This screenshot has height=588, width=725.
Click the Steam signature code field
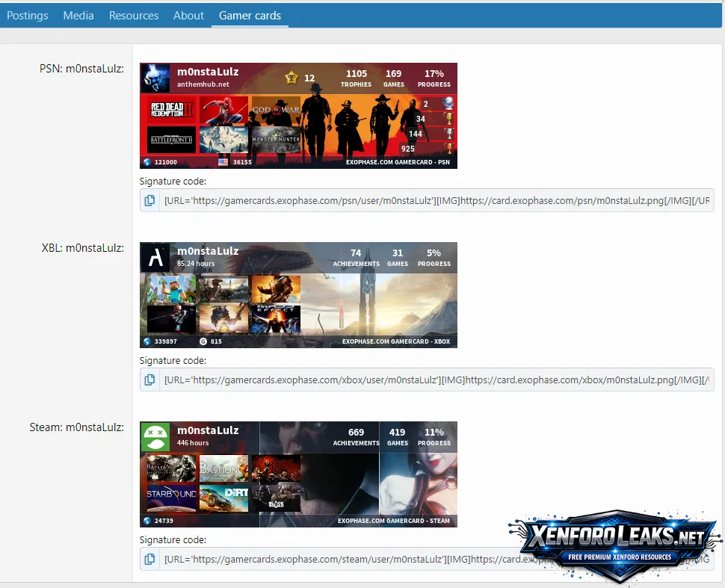tap(436, 560)
